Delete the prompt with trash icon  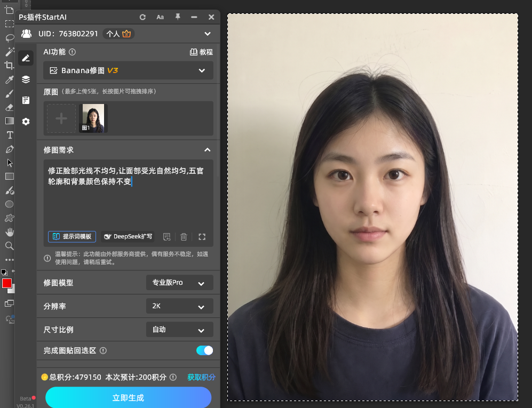[x=184, y=237]
